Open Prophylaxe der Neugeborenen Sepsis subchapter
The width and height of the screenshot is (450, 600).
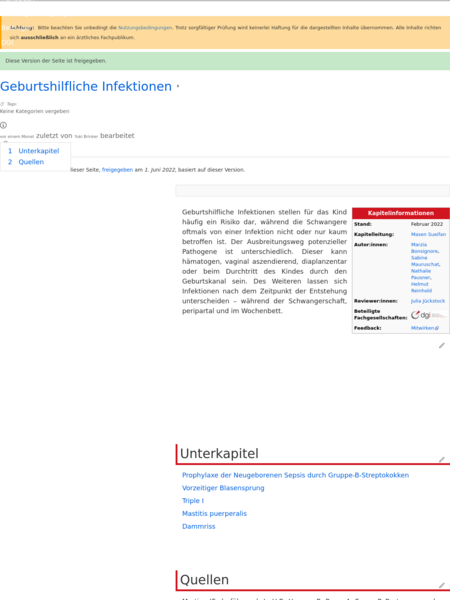(295, 475)
